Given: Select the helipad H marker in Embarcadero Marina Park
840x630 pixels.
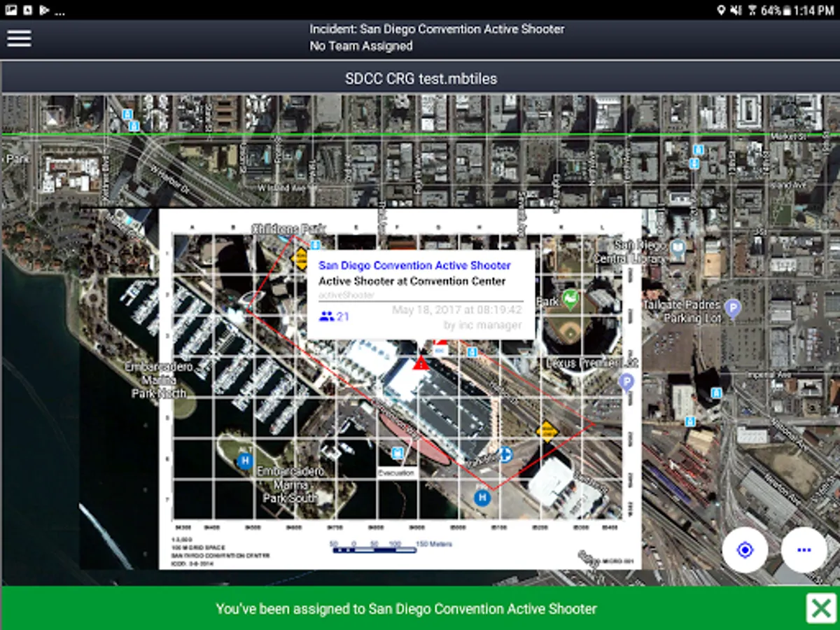Looking at the screenshot, I should (244, 461).
